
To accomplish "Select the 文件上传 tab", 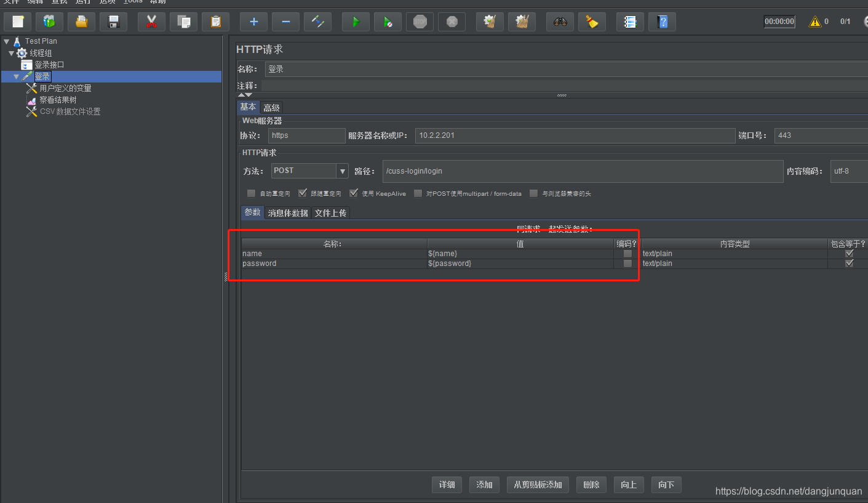I will 330,213.
